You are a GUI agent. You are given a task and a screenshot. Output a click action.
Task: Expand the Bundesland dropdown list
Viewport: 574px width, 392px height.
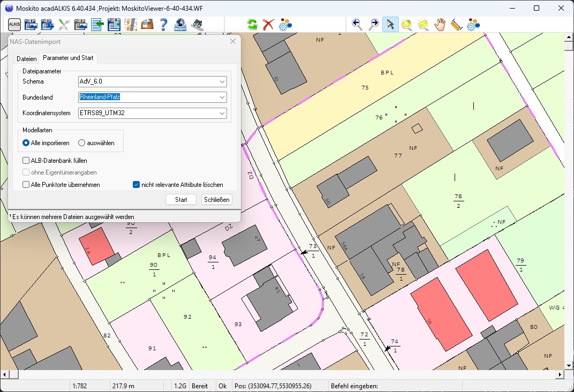[x=222, y=97]
